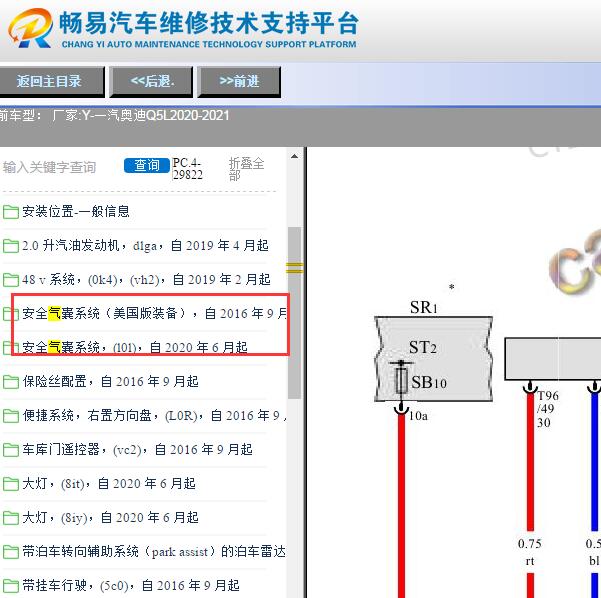Select 安装位置-一般信息 entry
Image resolution: width=601 pixels, height=598 pixels.
coord(76,211)
